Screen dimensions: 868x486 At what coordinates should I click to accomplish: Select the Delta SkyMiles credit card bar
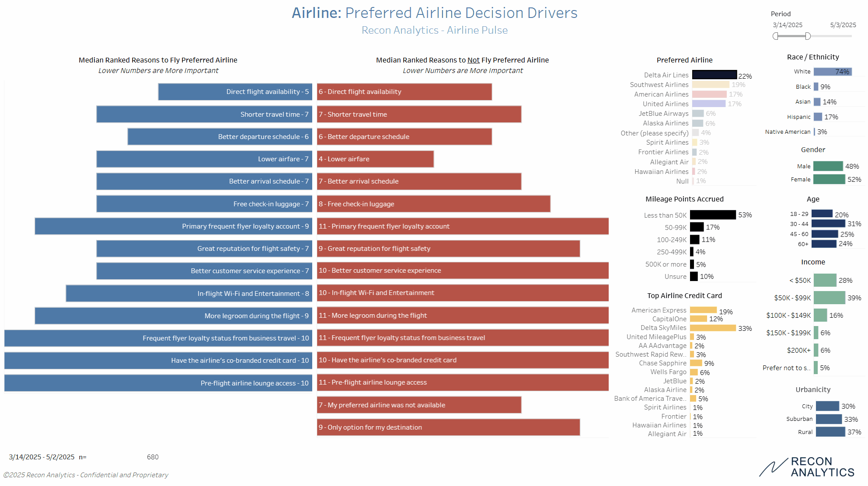pyautogui.click(x=713, y=328)
